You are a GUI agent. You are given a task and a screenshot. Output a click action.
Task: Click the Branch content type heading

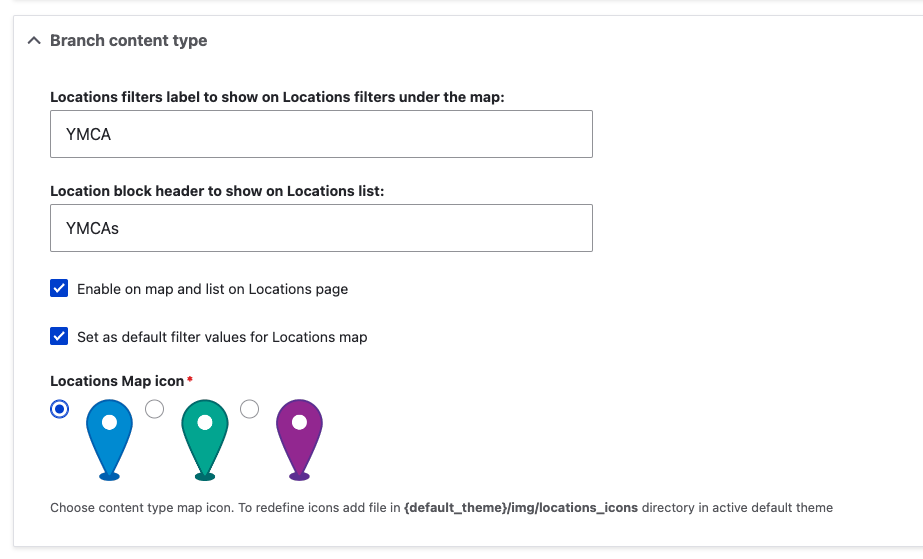coord(128,41)
